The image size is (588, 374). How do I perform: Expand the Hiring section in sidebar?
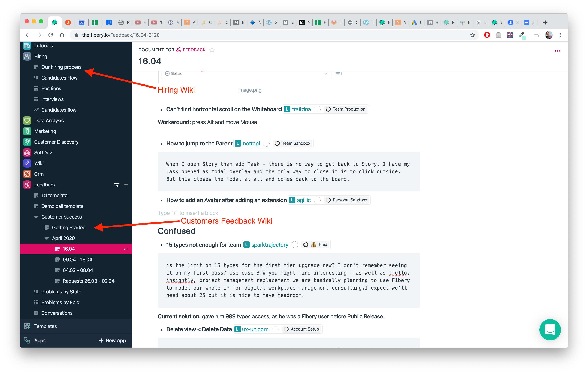[41, 56]
